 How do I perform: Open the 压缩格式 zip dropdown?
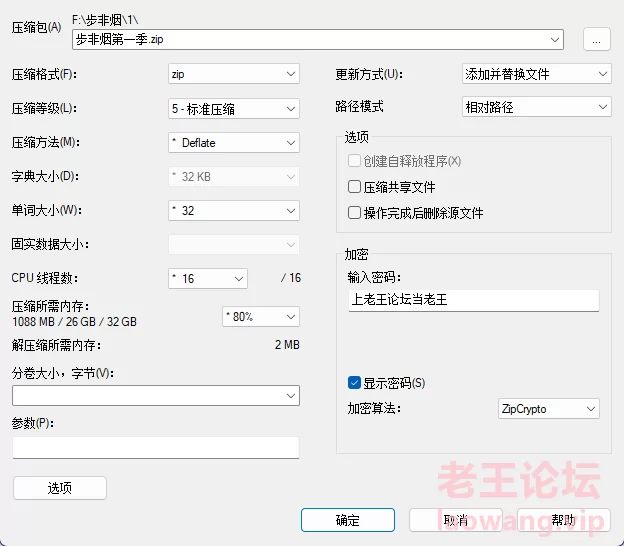tap(234, 74)
